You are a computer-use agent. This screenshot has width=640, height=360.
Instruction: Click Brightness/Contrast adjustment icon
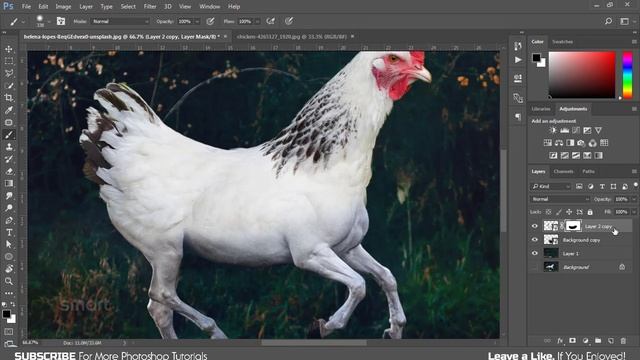point(553,131)
